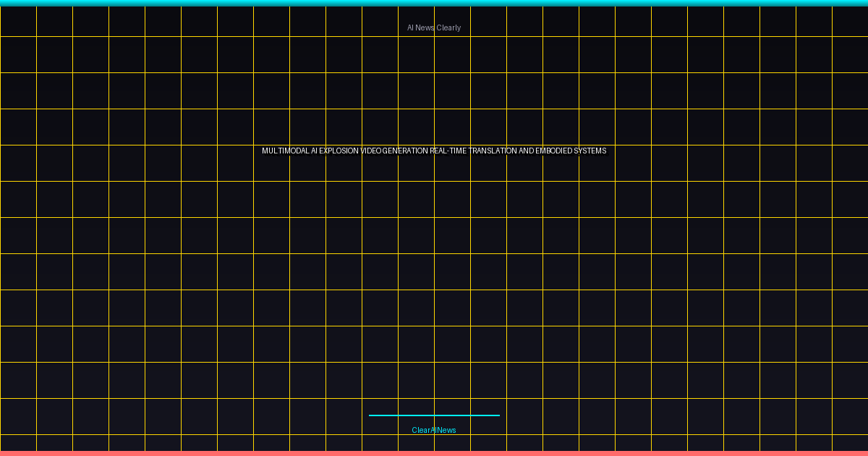The image size is (868, 456).
Task: Open the ClearAINews link at the bottom
Action: [434, 431]
